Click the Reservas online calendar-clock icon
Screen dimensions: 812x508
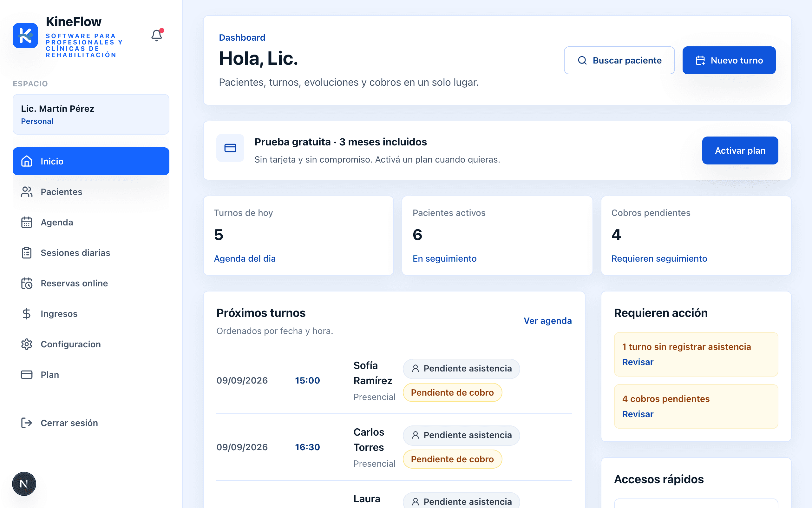coord(27,283)
